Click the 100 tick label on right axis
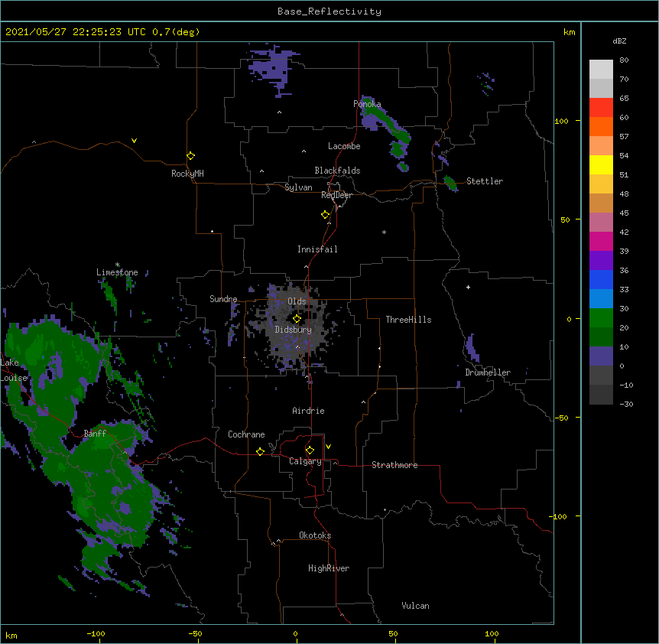Viewport: 659px width, 644px height. (561, 121)
